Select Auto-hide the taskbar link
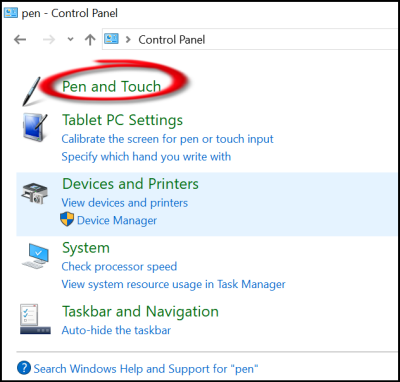 coord(116,330)
